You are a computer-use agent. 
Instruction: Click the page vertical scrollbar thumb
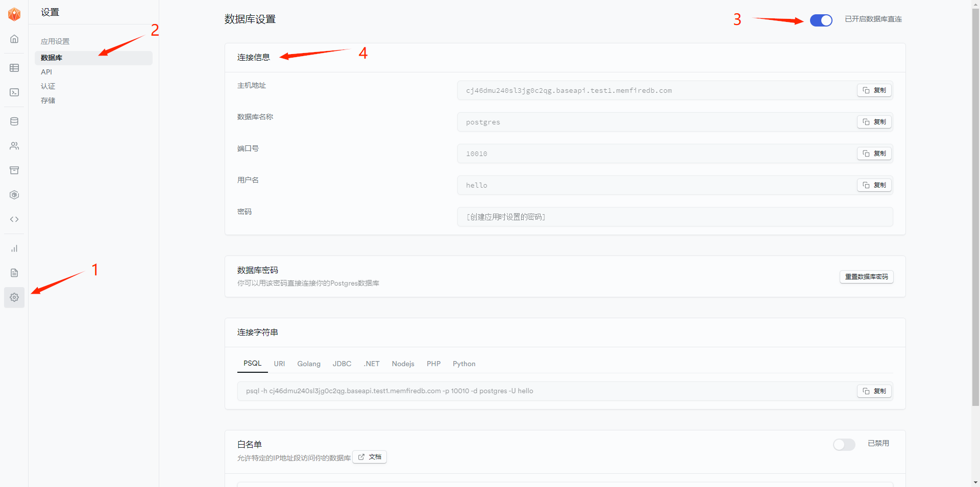pyautogui.click(x=975, y=207)
